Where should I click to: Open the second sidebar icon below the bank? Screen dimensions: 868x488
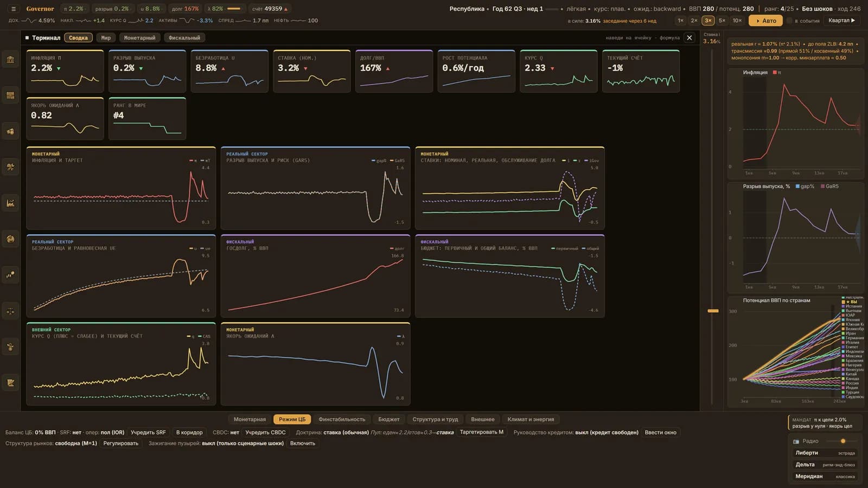pos(10,95)
